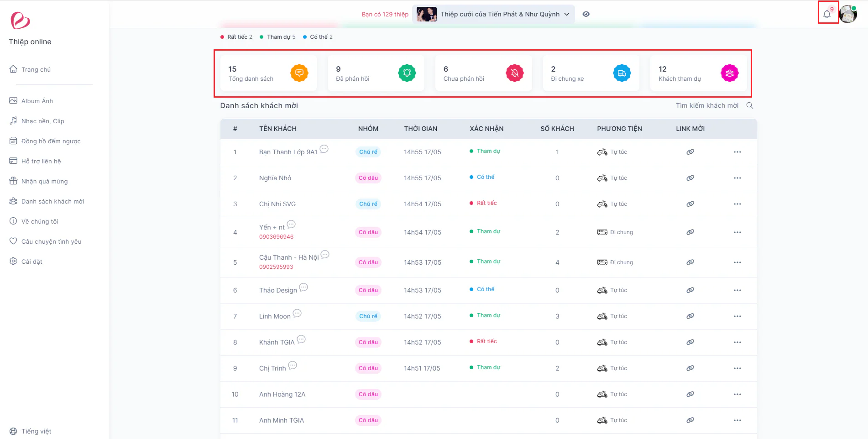The width and height of the screenshot is (868, 439).
Task: Copy invite link for Thảo Design
Action: [690, 290]
